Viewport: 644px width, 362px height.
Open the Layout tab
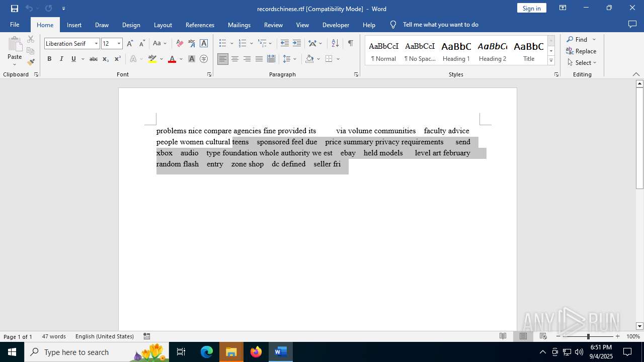pos(163,25)
